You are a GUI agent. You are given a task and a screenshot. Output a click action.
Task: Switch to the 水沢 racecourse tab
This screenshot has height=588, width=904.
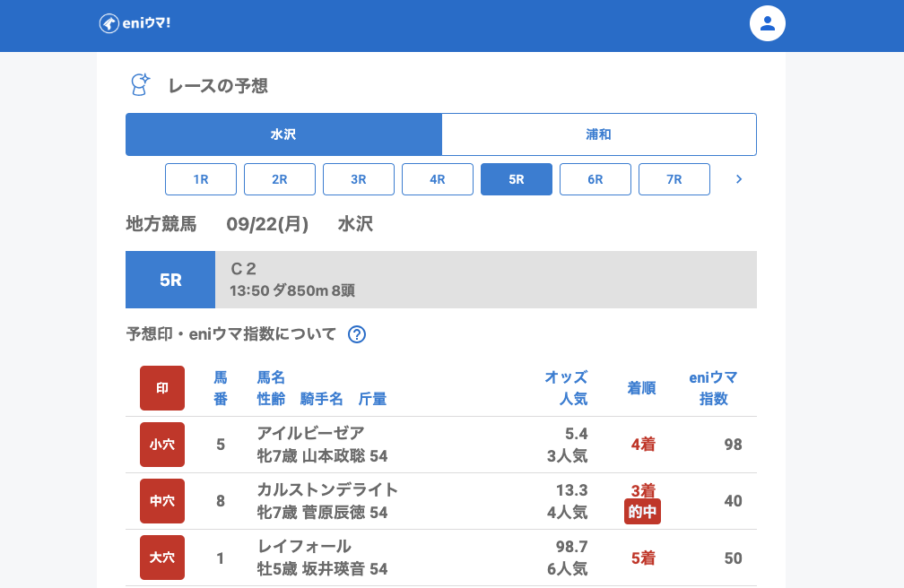tap(283, 134)
